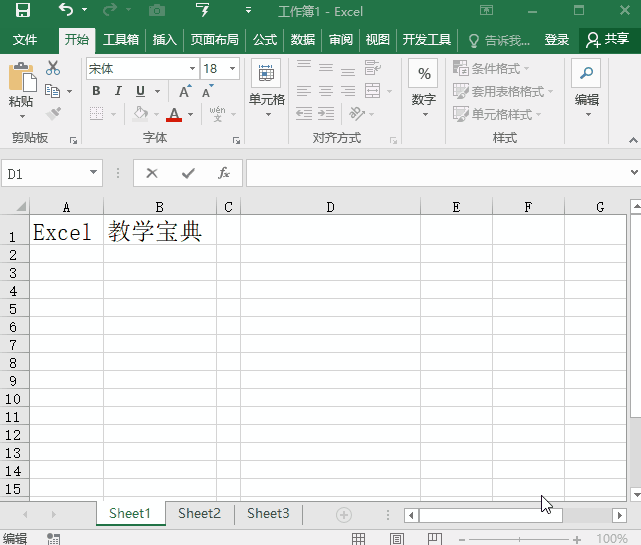Open the undo history dropdown arrow

click(85, 9)
